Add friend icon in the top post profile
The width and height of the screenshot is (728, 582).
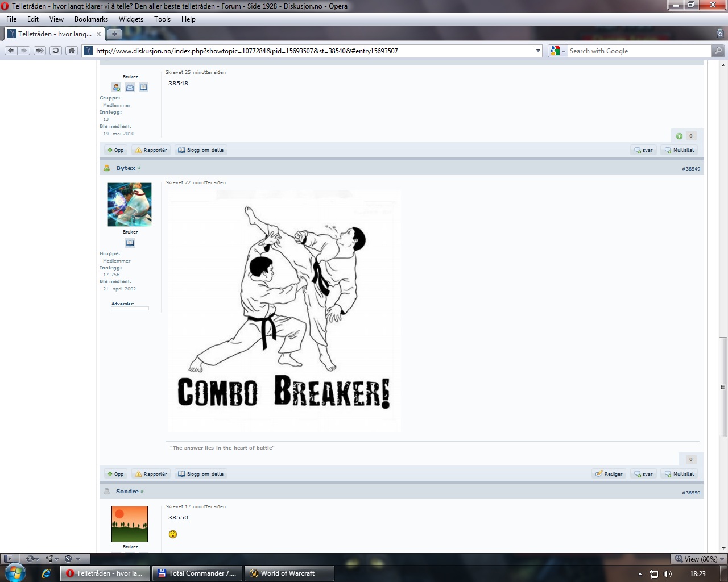pos(117,88)
